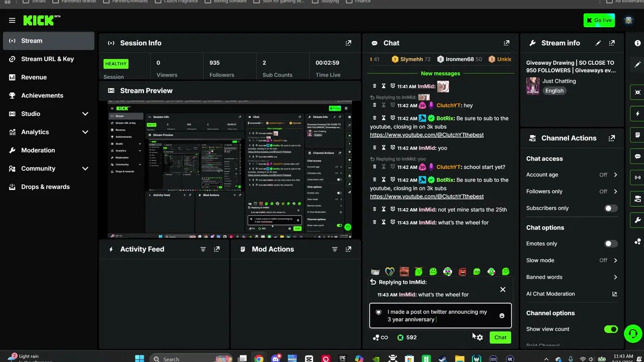Image resolution: width=644 pixels, height=362 pixels.
Task: Open the hamburger navigation menu
Action: [x=12, y=21]
